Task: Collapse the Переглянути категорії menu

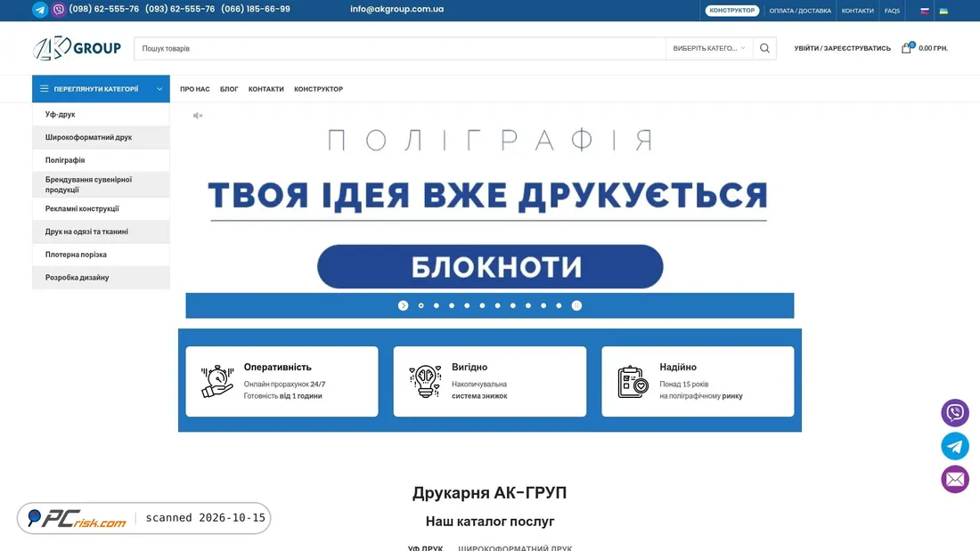Action: pos(101,89)
